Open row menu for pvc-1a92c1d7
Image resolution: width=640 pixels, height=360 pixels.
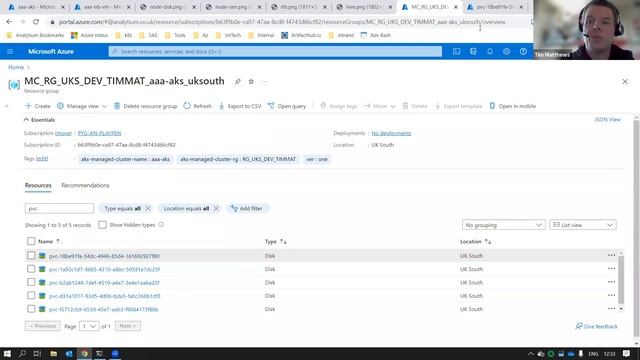pos(611,269)
